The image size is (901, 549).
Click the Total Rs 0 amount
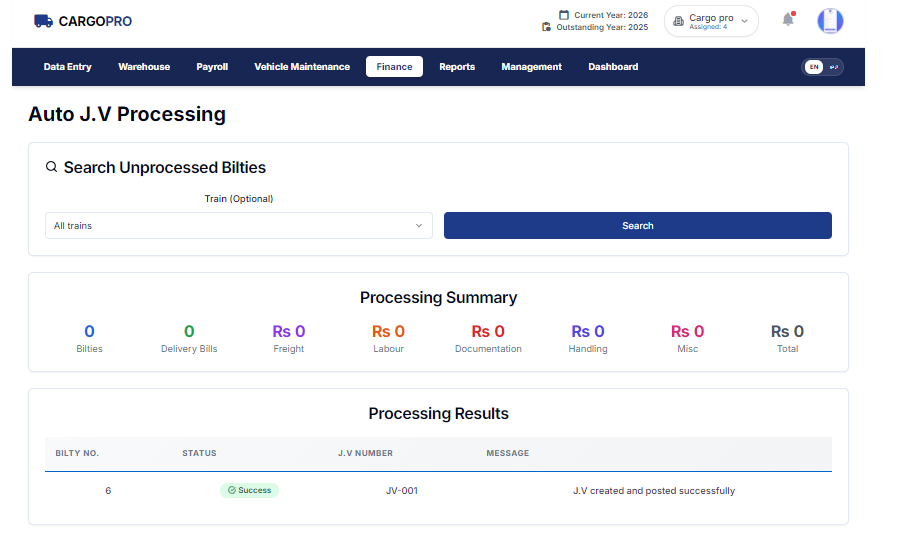pos(787,331)
